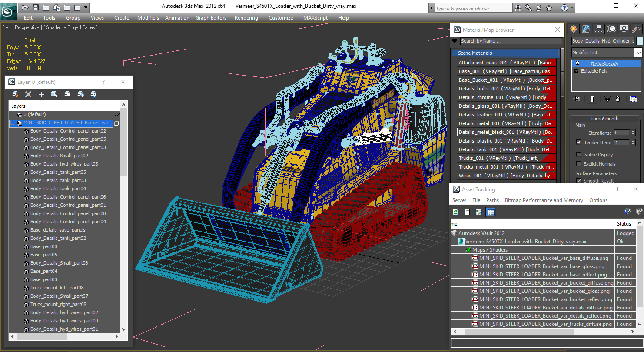Viewport: 644px width, 352px height.
Task: Select Body_Details_tank_part05 in the layer list
Action: click(x=58, y=172)
